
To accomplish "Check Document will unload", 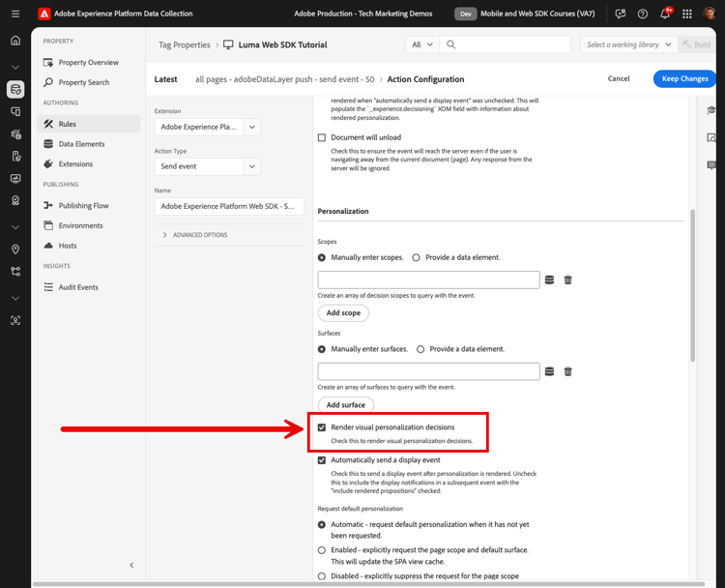I will click(322, 137).
